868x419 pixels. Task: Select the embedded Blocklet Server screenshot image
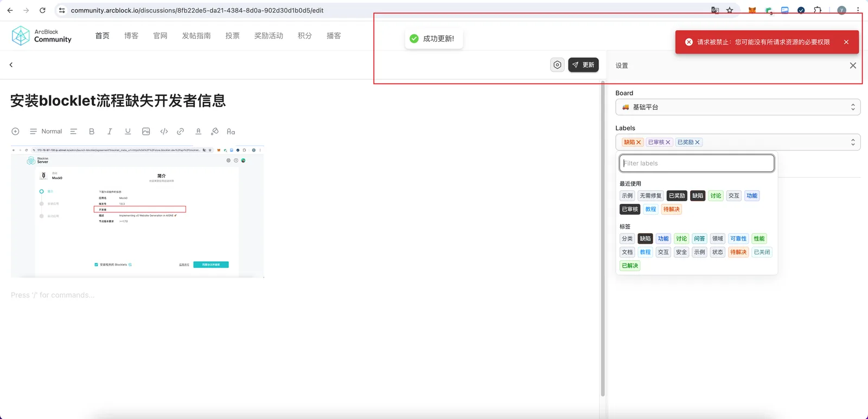(137, 212)
